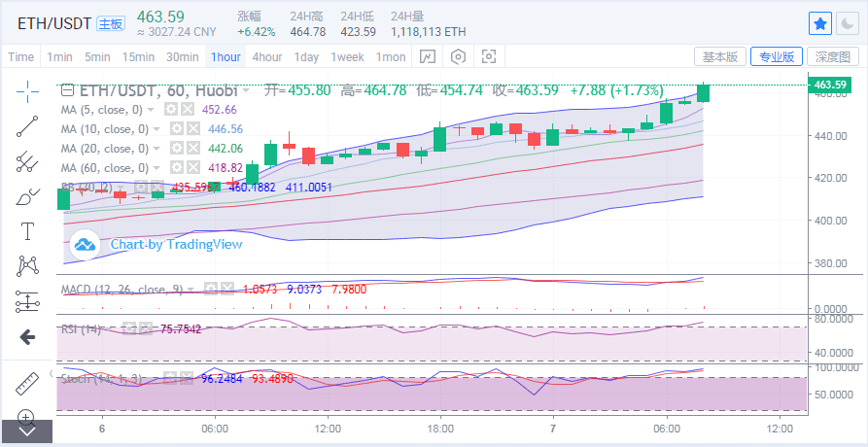The width and height of the screenshot is (868, 447).
Task: Select the 1day timeframe tab
Action: click(x=306, y=57)
